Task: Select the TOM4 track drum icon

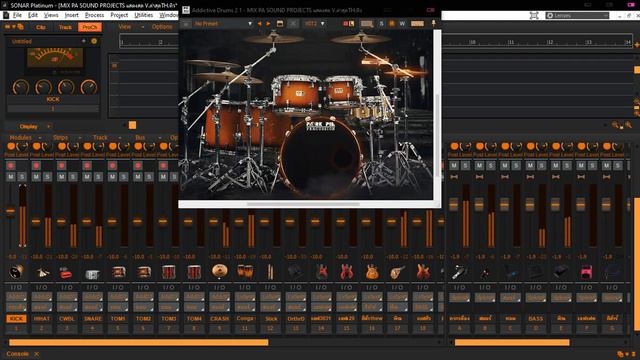Action: (194, 272)
